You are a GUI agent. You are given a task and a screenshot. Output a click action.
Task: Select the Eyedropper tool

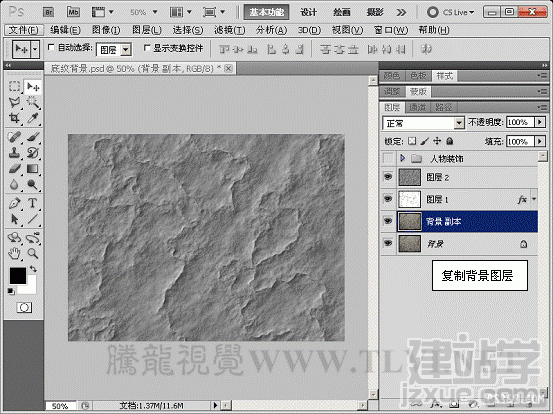[x=32, y=118]
